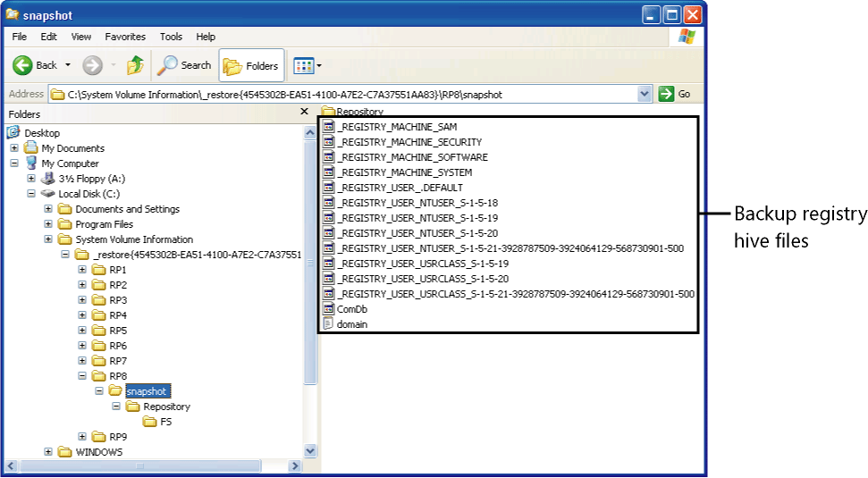Open the Tools menu
Image resolution: width=868 pixels, height=478 pixels.
tap(171, 37)
